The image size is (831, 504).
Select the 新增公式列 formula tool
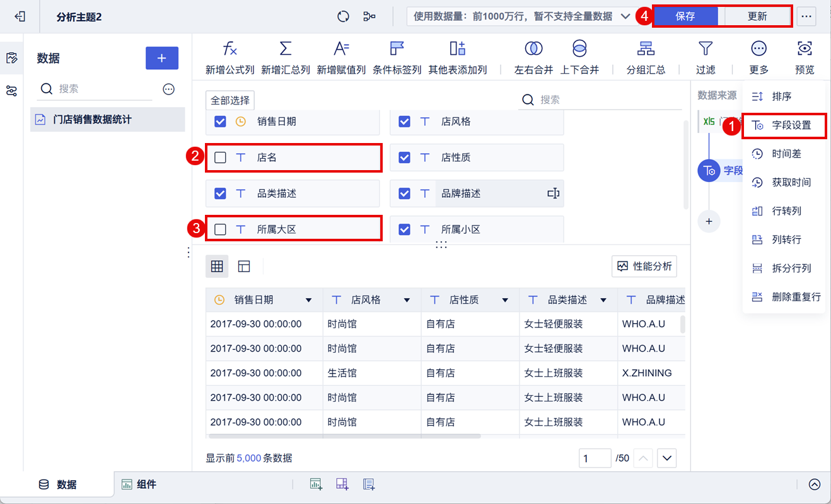231,57
